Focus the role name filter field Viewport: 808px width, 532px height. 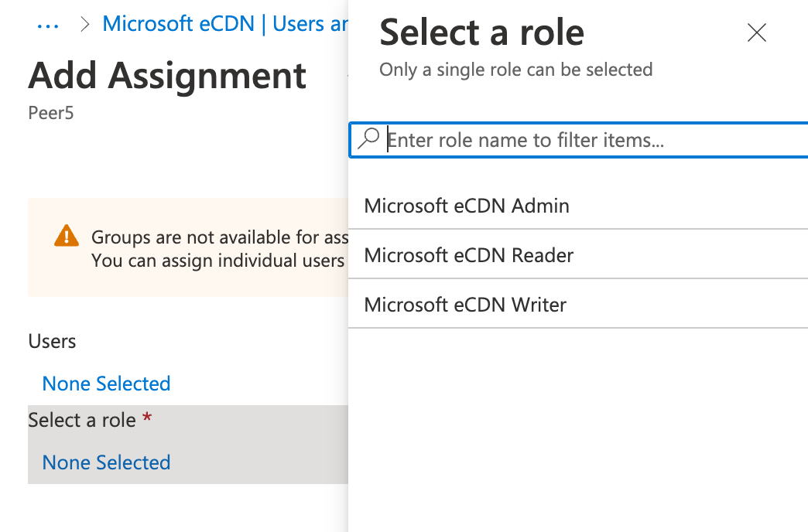tap(588, 140)
